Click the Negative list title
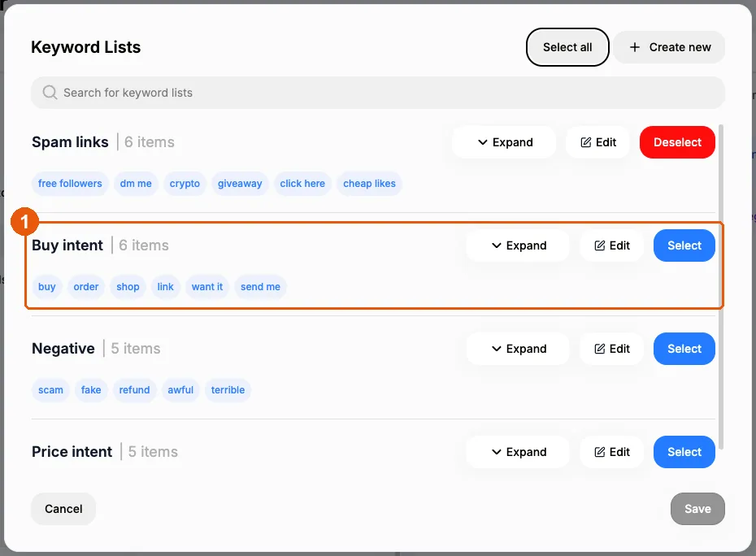 [x=63, y=349]
